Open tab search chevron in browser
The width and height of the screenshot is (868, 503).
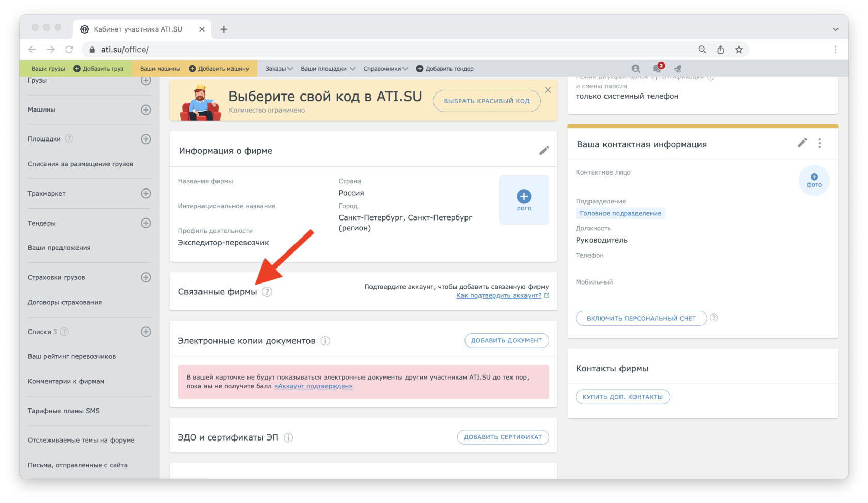[x=835, y=29]
